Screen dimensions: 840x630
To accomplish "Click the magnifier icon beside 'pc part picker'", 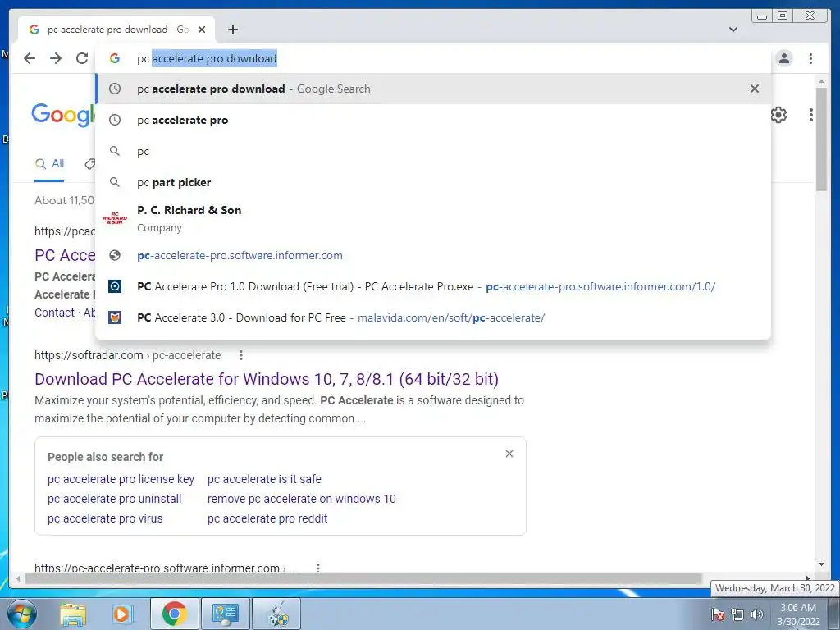I will pos(115,182).
